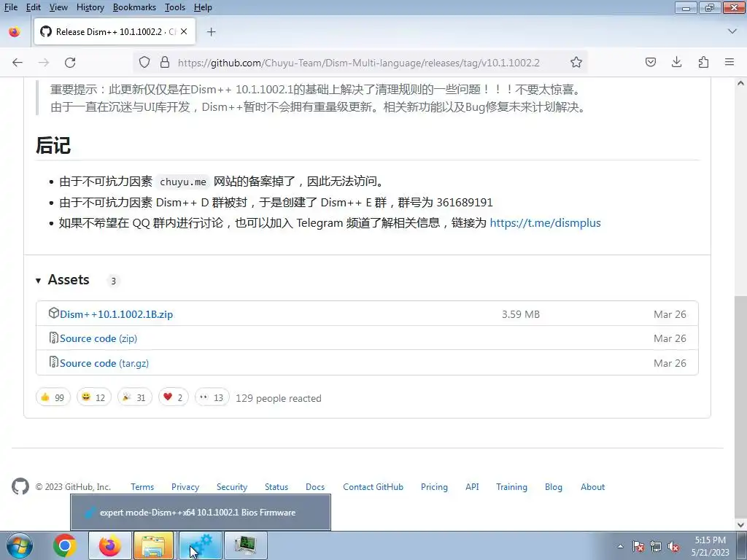
Task: Click the Action Center flag icon
Action: click(638, 546)
